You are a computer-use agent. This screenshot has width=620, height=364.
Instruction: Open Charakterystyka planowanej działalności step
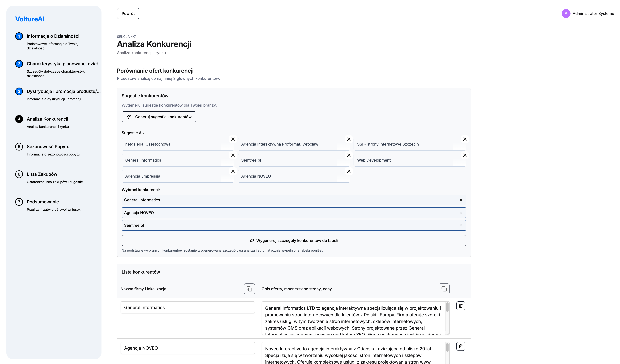pyautogui.click(x=64, y=64)
